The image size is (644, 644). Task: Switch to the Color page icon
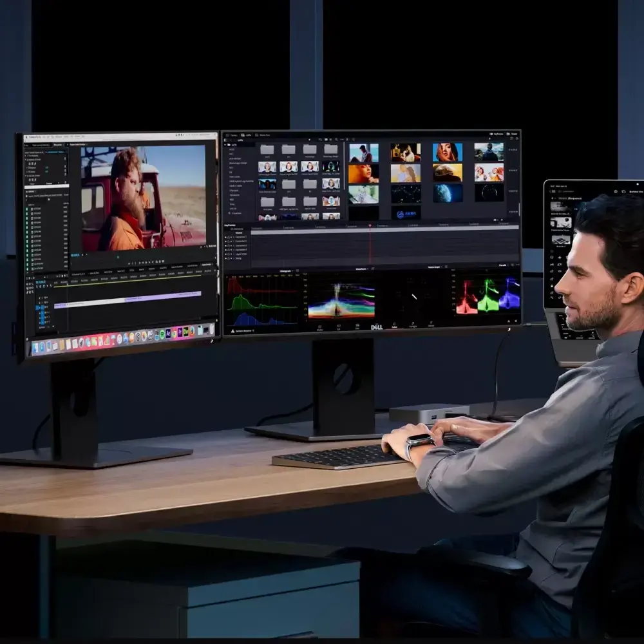click(x=394, y=325)
